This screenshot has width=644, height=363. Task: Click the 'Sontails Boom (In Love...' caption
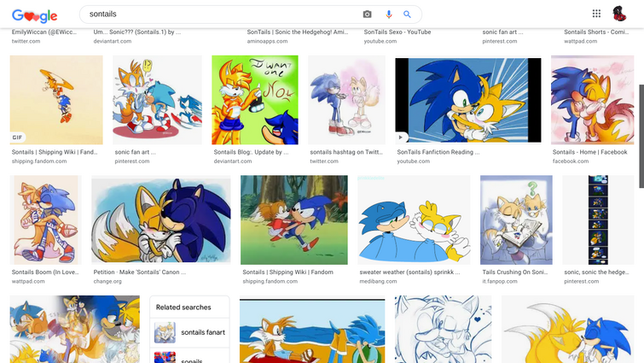45,272
